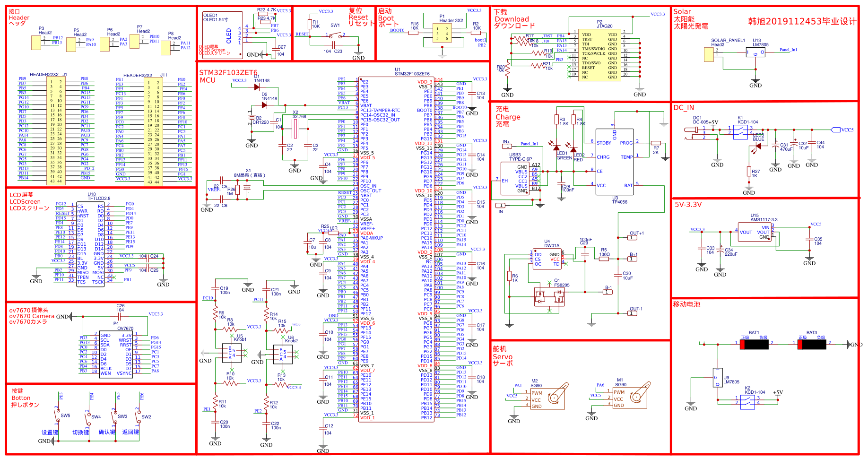Screen dimensions: 868x459
Task: Click the '设置键' button label
Action: click(50, 433)
